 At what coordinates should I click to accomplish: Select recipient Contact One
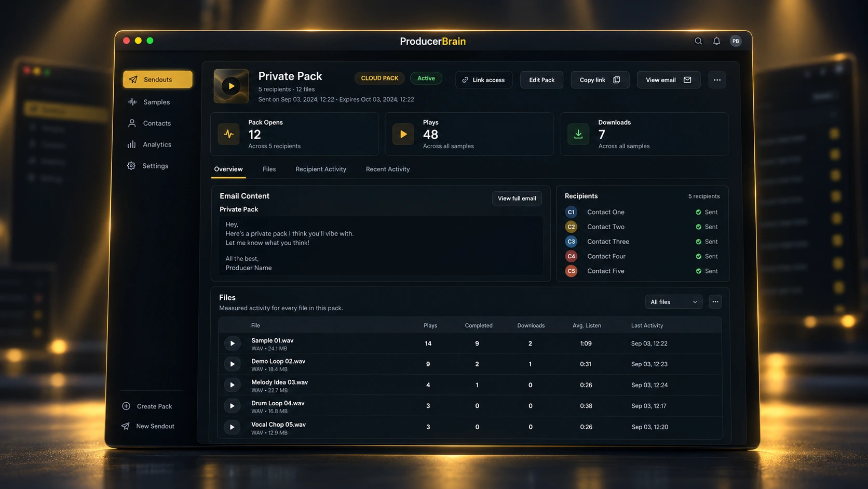(642, 212)
